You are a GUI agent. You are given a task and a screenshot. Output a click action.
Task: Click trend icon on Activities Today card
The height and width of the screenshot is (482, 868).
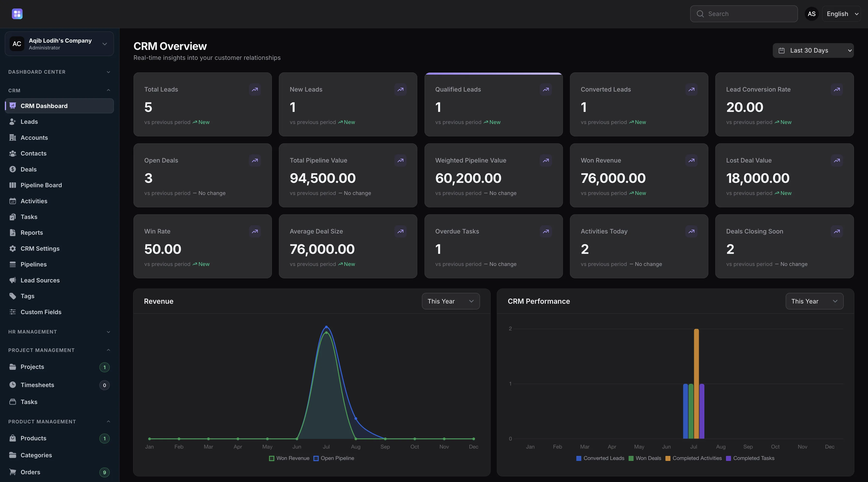(691, 231)
